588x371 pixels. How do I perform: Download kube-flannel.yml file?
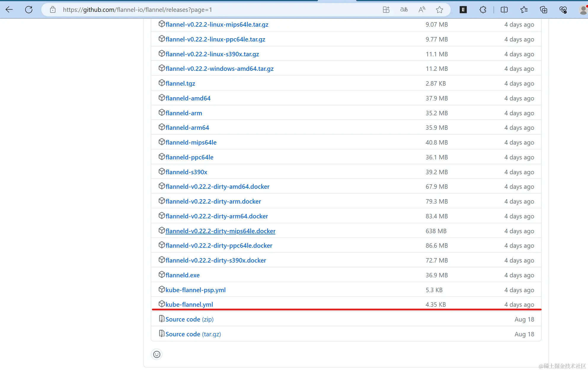[x=189, y=305]
